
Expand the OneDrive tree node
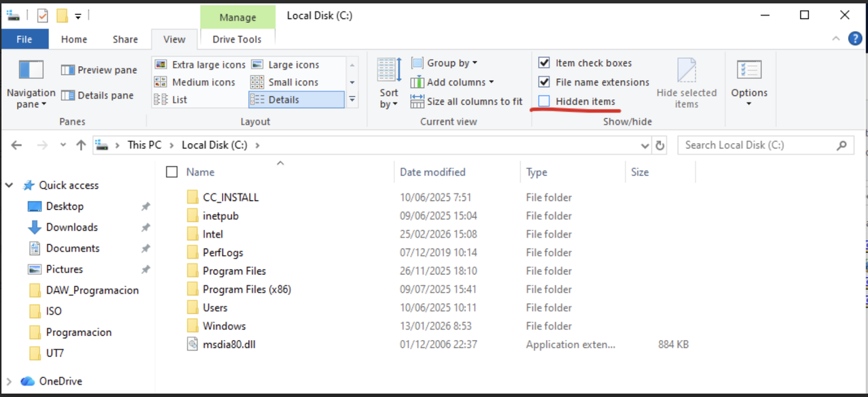[x=10, y=381]
